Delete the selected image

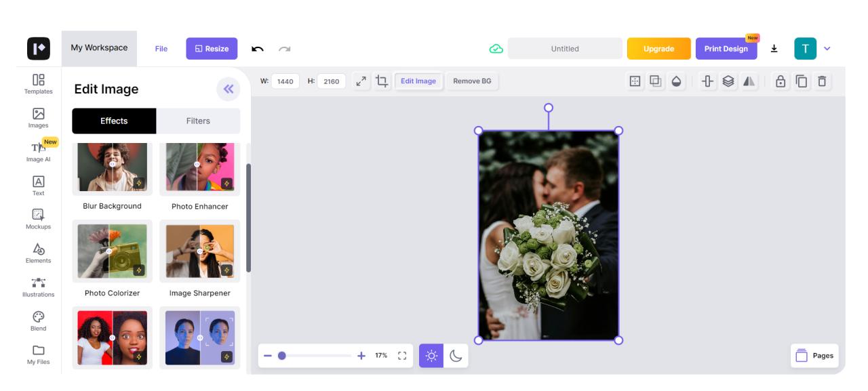point(822,81)
